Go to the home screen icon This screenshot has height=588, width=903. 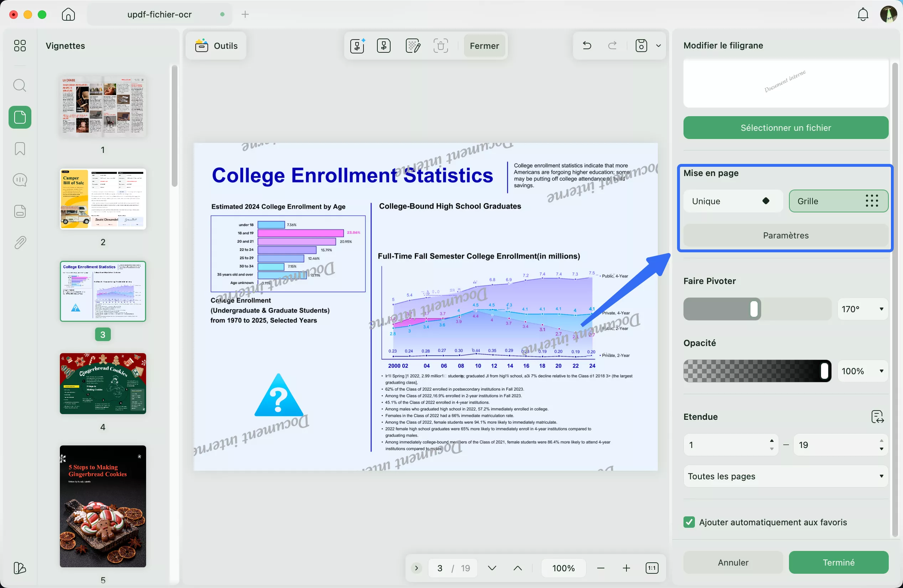[x=68, y=14]
